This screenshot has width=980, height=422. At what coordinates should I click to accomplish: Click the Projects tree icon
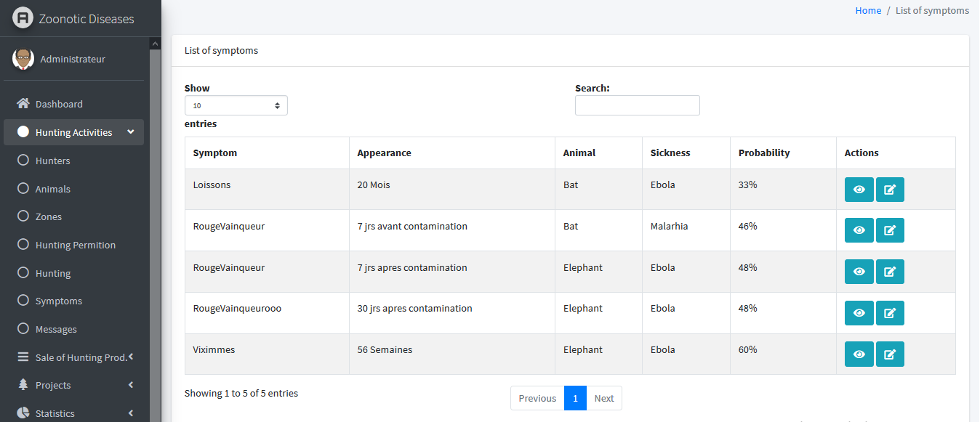(x=23, y=385)
